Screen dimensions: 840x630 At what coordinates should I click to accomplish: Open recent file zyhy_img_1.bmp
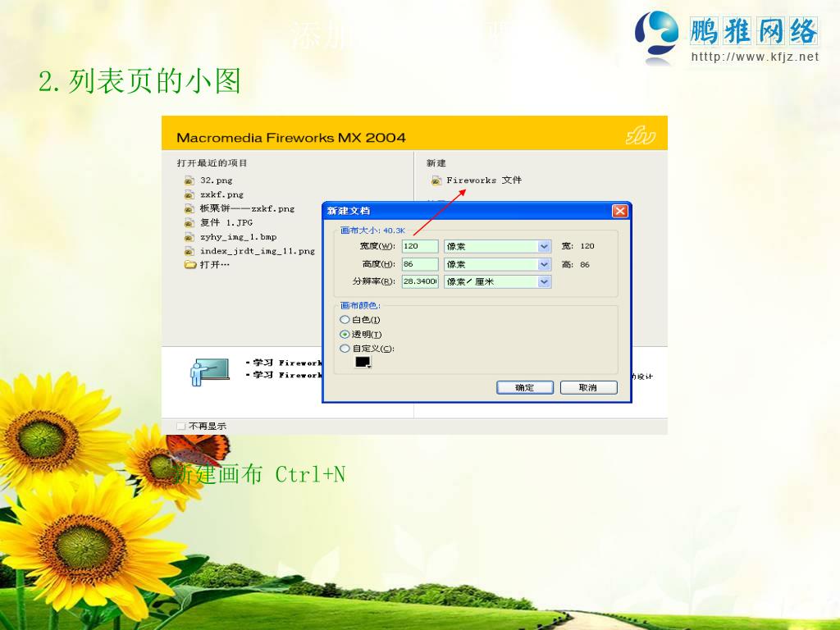point(238,237)
